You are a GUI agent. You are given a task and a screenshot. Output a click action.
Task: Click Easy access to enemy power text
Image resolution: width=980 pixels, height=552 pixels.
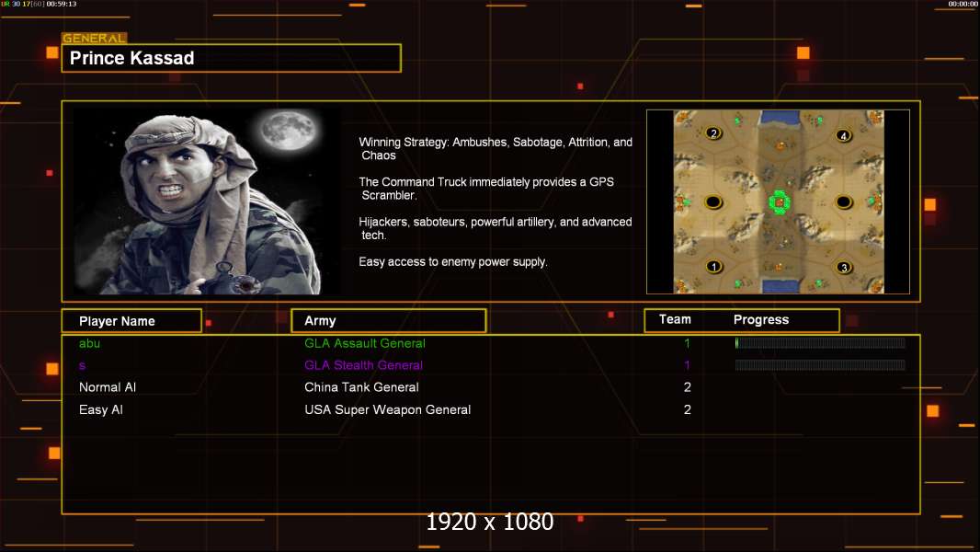click(x=453, y=262)
